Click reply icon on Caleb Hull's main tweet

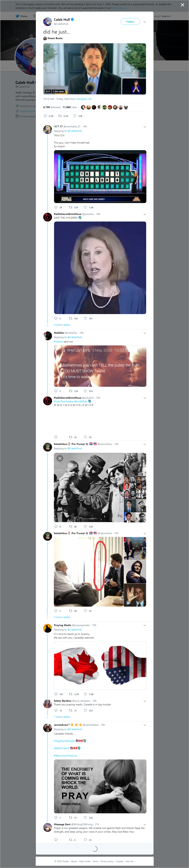click(x=45, y=116)
